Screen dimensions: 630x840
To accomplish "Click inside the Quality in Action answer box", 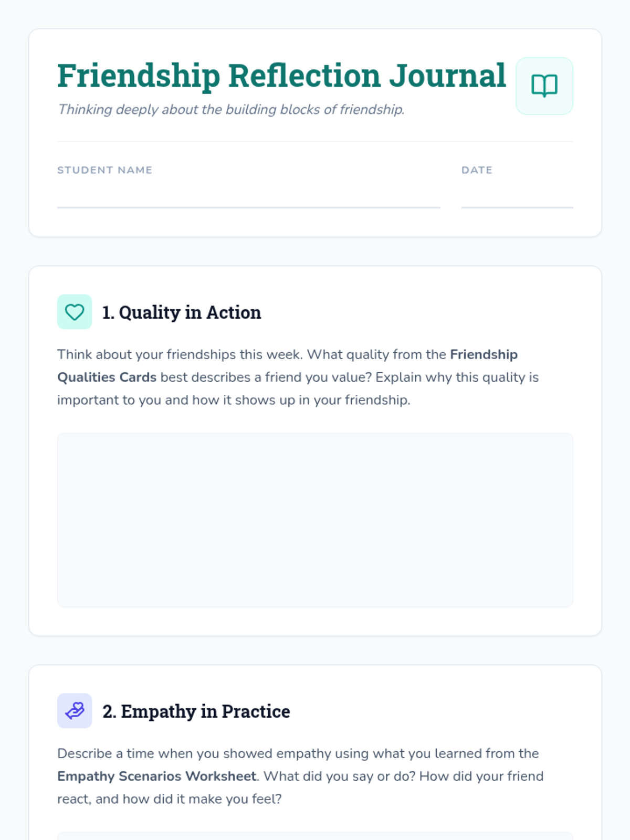I will (x=315, y=520).
